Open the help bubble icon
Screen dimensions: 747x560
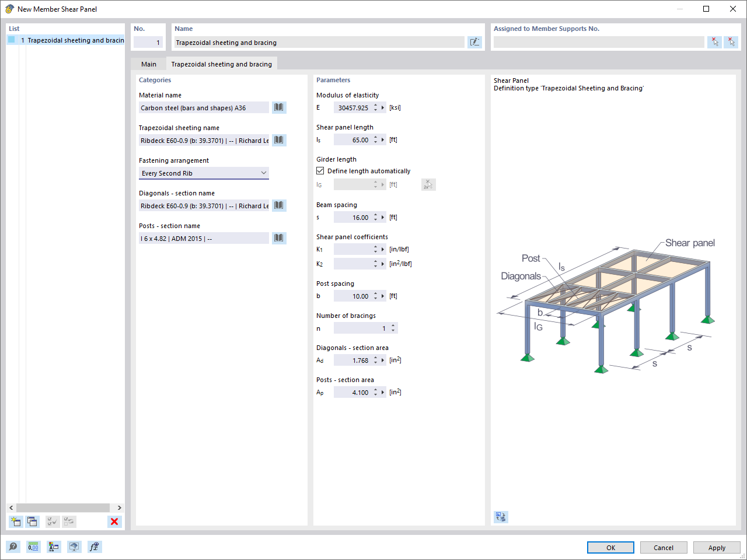[x=12, y=547]
